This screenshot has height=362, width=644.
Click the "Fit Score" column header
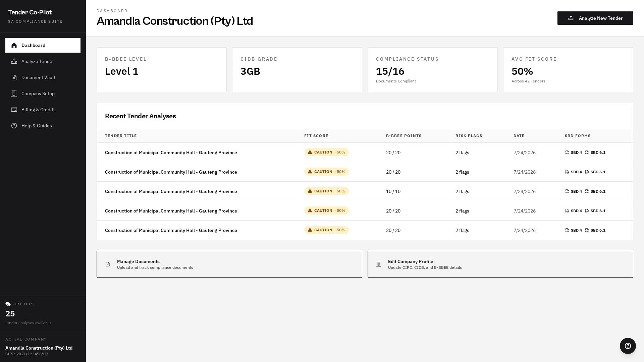click(x=316, y=136)
